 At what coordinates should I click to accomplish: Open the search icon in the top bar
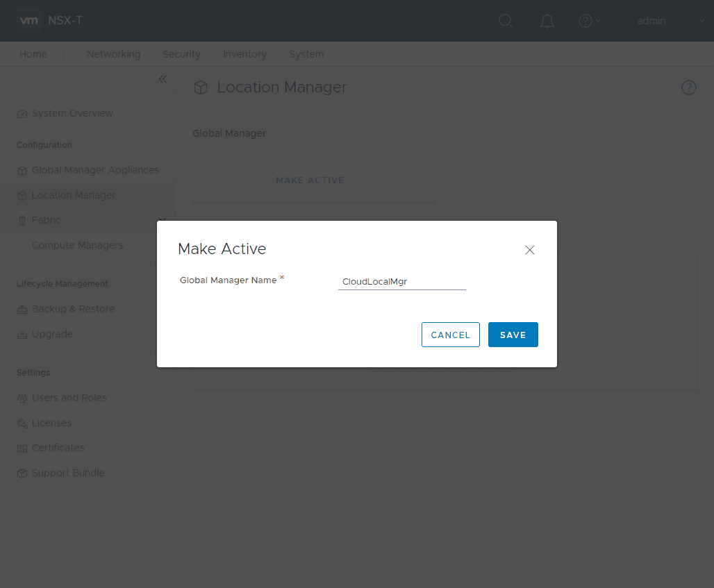tap(506, 21)
